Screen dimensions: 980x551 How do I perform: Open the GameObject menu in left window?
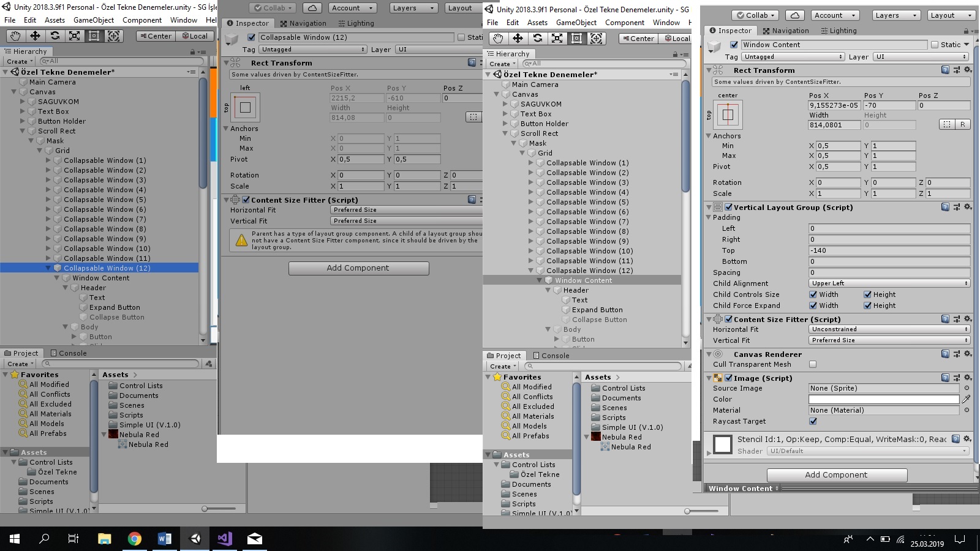94,20
